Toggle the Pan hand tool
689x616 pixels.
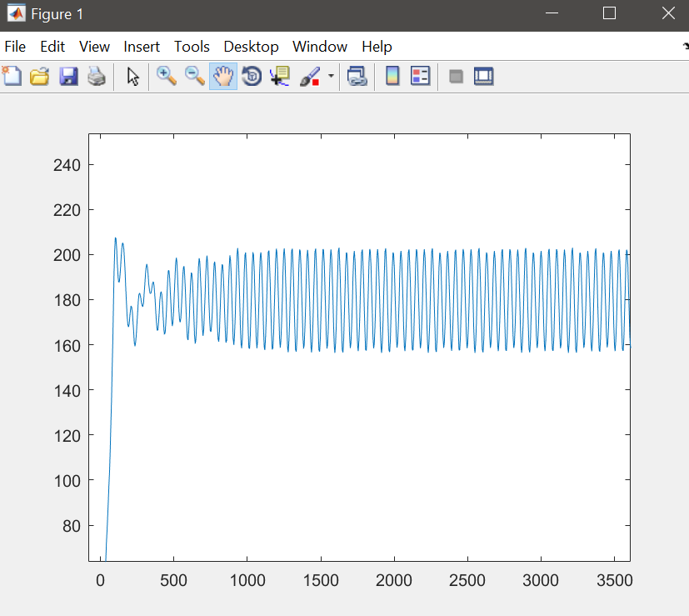click(223, 77)
